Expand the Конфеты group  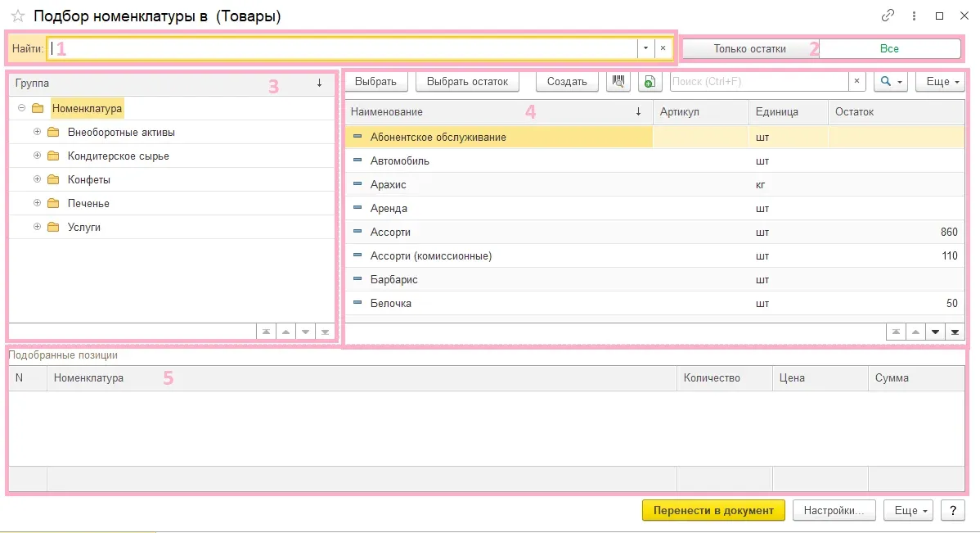click(x=37, y=179)
